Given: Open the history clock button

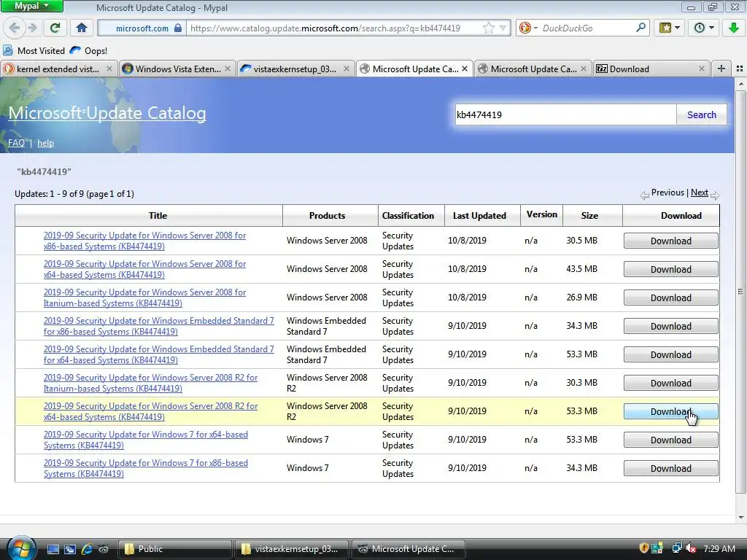Looking at the screenshot, I should tap(704, 28).
